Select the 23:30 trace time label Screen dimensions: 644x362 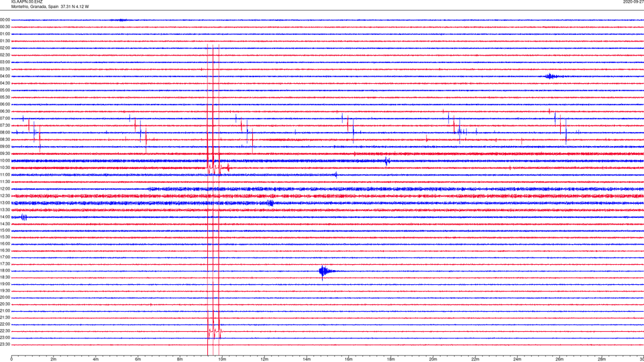(x=5, y=345)
